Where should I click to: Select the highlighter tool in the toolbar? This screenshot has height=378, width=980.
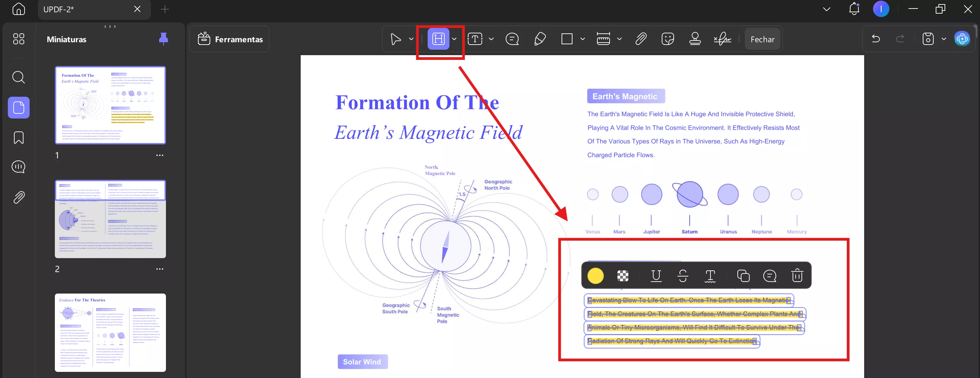(438, 39)
